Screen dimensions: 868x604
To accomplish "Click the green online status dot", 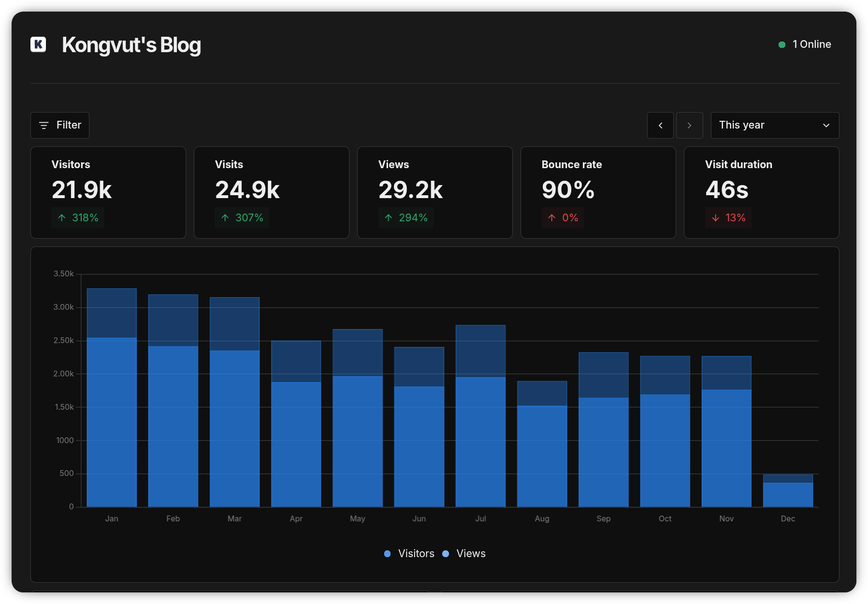I will [781, 44].
